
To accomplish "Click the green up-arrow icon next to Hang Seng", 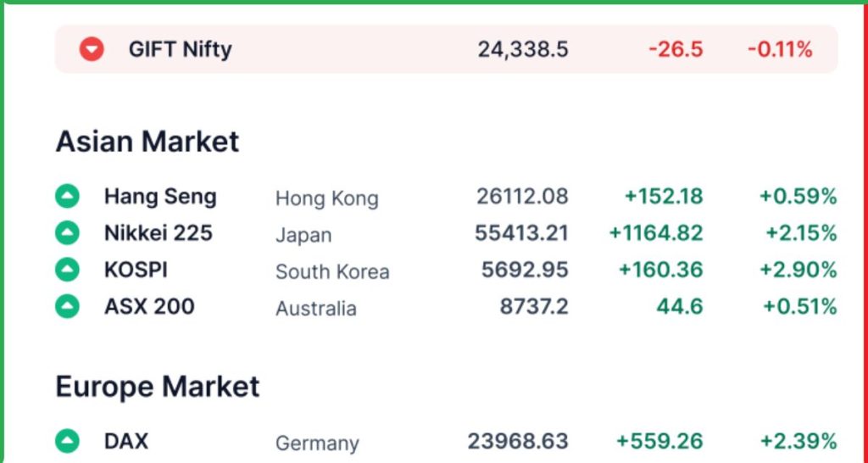I will (67, 196).
